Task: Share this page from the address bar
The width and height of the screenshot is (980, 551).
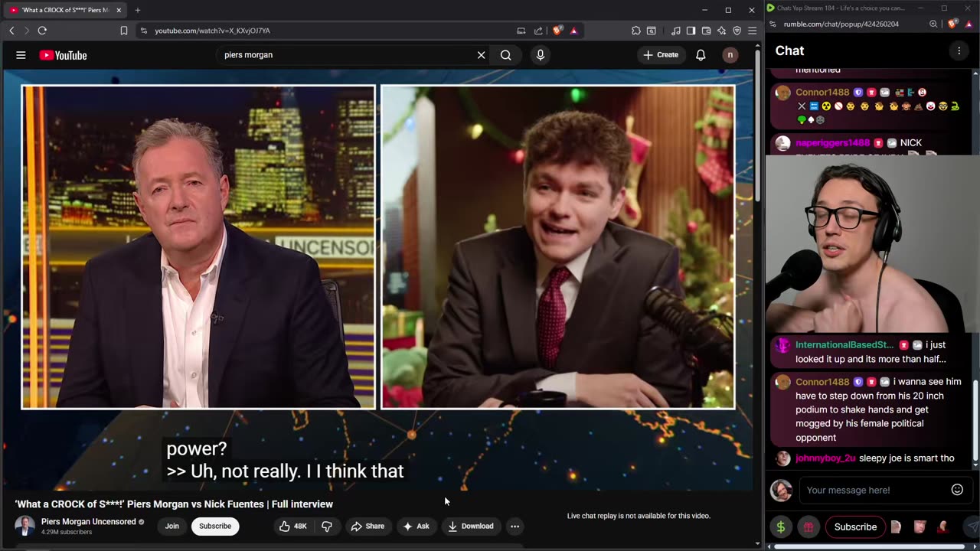Action: pyautogui.click(x=538, y=31)
